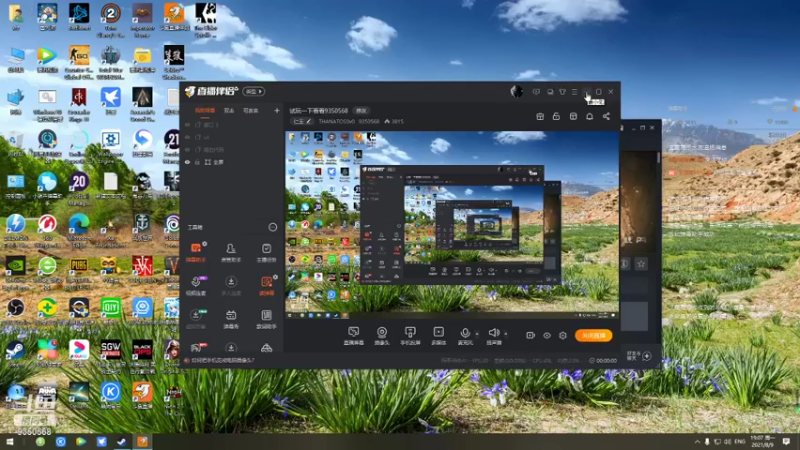Open the orange 弹幕助手 tool
800x450 pixels.
(196, 252)
